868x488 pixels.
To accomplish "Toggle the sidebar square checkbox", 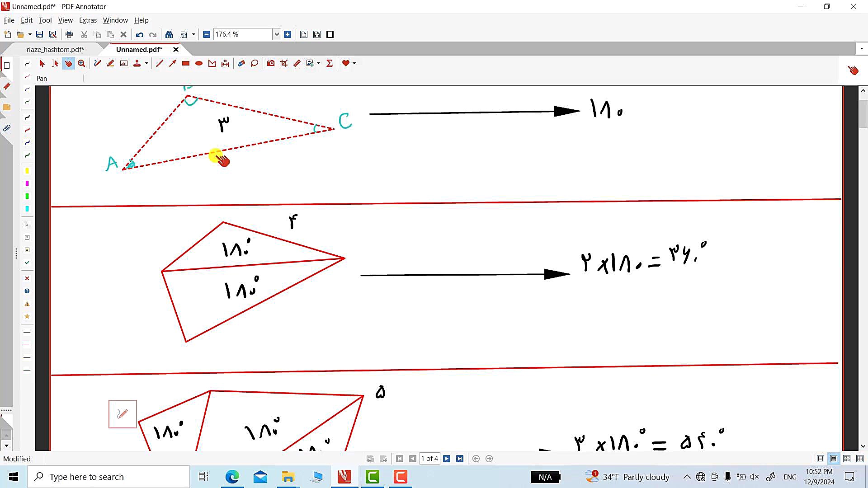I will click(7, 66).
